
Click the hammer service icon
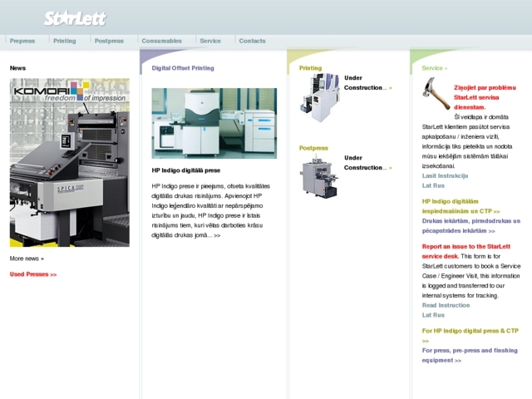click(435, 93)
